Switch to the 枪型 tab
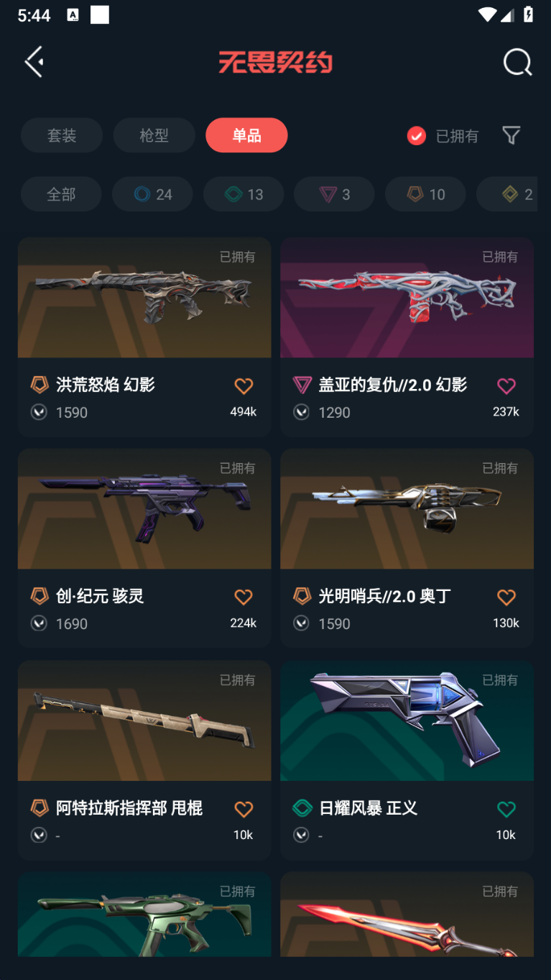The width and height of the screenshot is (551, 980). 154,135
